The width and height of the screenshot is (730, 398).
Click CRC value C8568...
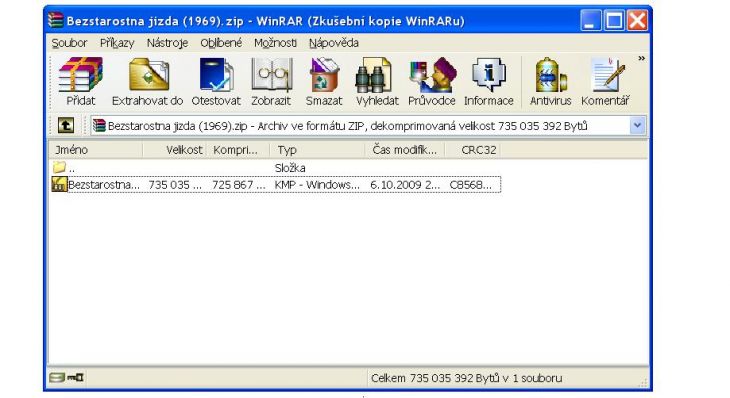coord(471,185)
